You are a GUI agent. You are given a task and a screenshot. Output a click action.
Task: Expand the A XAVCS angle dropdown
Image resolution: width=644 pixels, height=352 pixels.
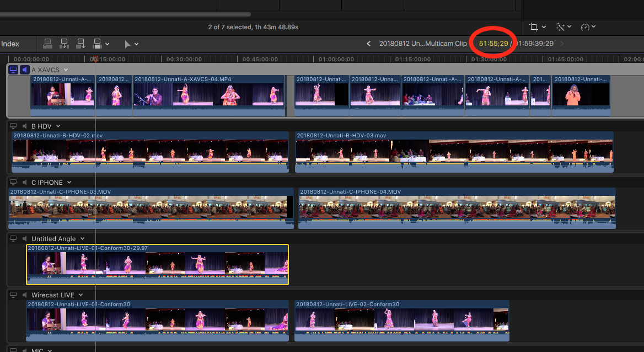point(66,70)
